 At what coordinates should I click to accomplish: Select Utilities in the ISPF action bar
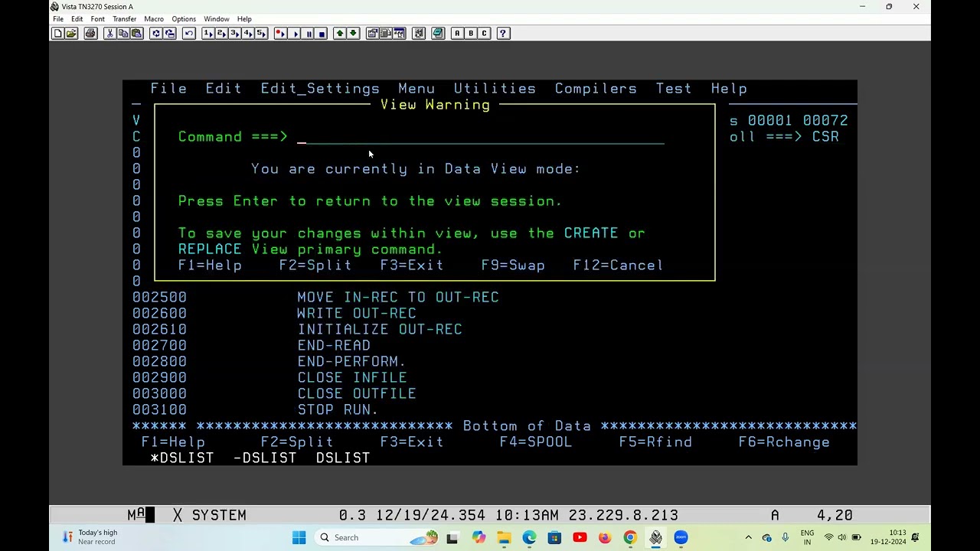495,89
